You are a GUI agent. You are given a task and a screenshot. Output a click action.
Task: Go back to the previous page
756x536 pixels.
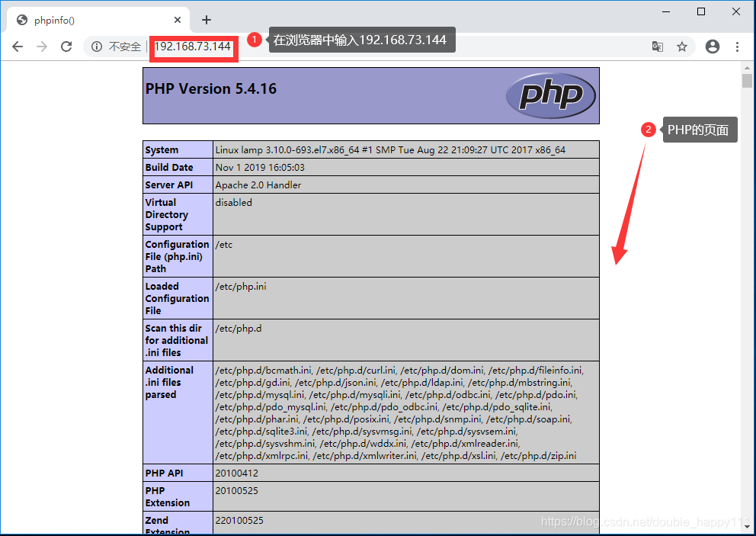pos(18,47)
